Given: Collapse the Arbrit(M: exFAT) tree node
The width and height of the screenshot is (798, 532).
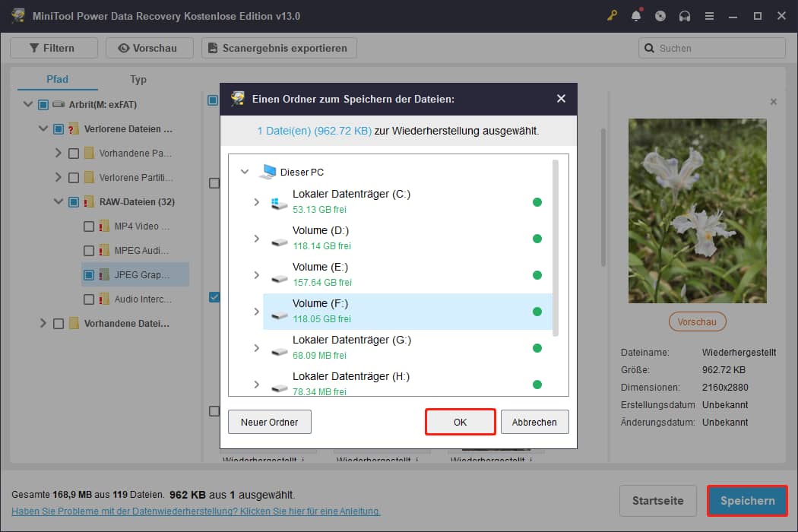Looking at the screenshot, I should pos(28,104).
